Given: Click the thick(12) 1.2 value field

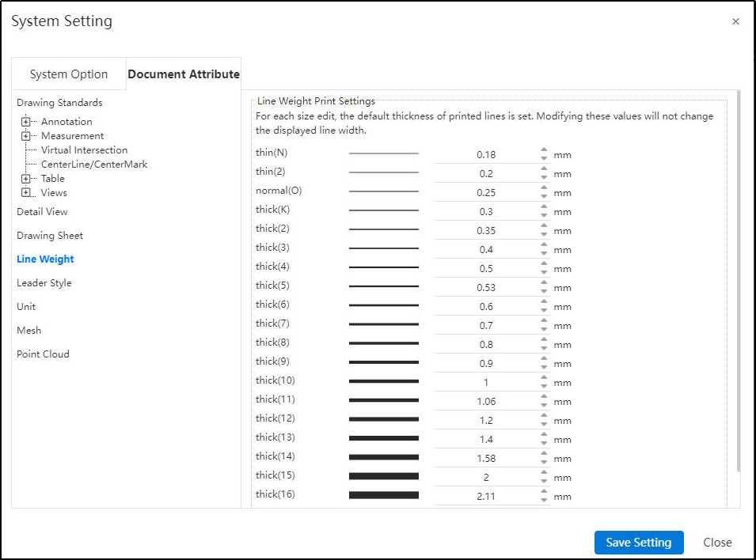Looking at the screenshot, I should click(x=486, y=420).
